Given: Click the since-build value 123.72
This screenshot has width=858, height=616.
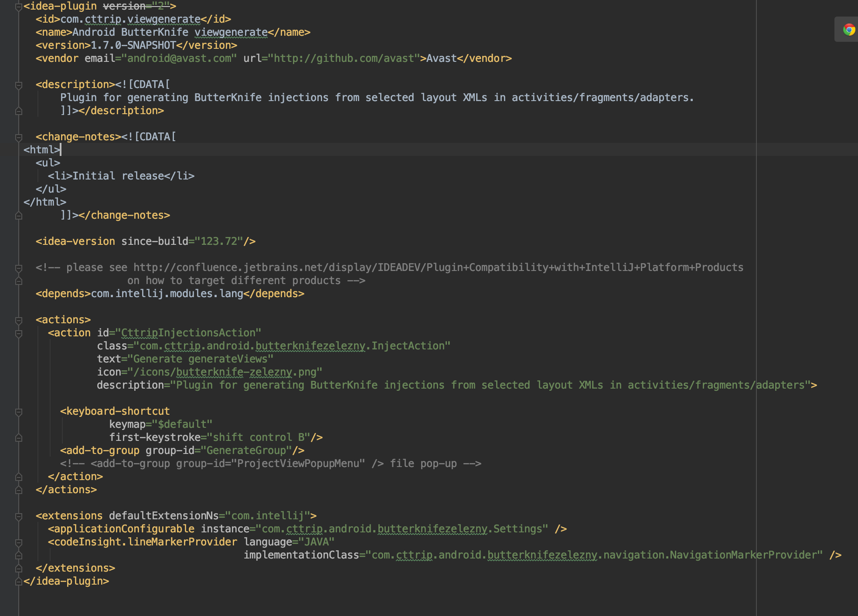Looking at the screenshot, I should click(x=218, y=241).
